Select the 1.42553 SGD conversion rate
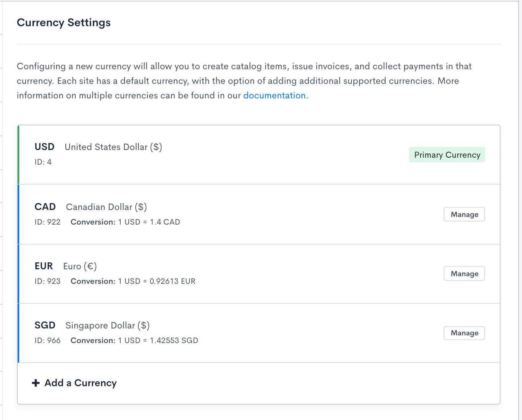 tap(174, 340)
